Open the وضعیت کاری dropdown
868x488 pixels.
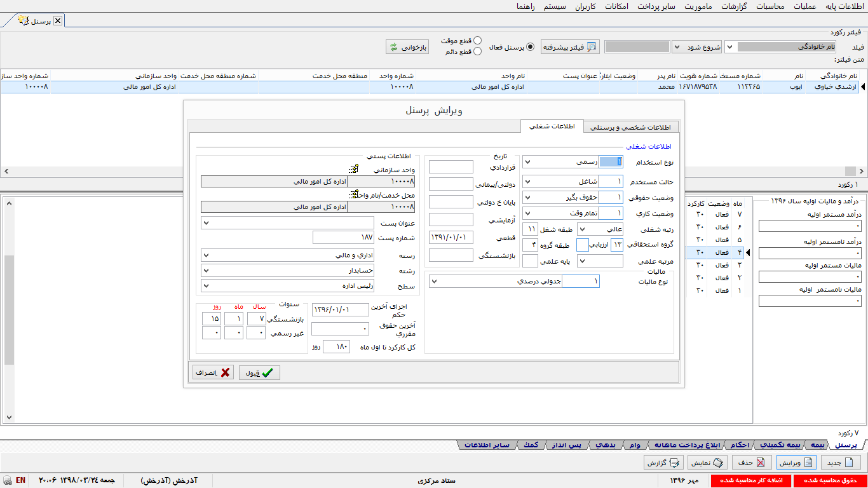[x=528, y=213]
